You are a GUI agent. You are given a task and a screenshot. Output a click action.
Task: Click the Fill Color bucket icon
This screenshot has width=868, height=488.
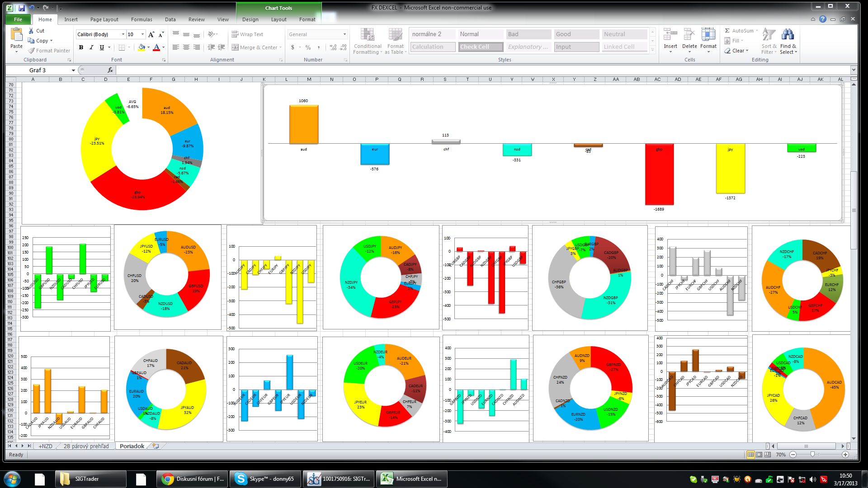point(142,47)
